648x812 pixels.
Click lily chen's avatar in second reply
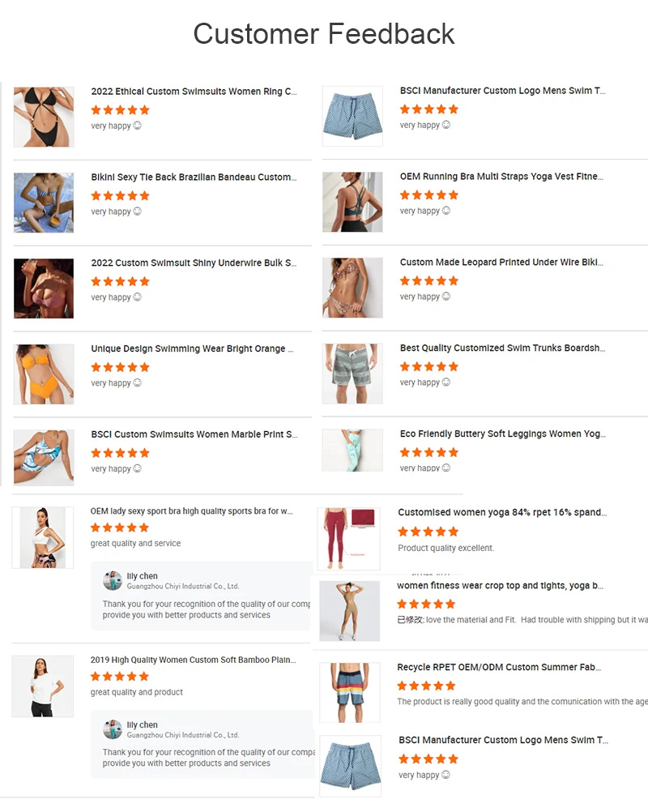(x=113, y=729)
